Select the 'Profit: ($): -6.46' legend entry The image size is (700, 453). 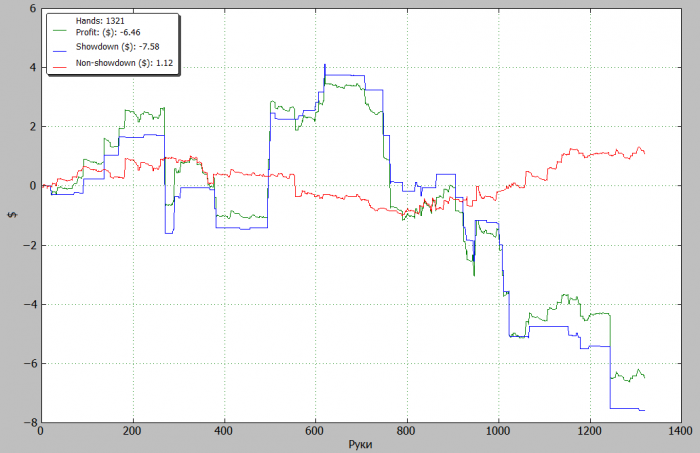pos(108,32)
